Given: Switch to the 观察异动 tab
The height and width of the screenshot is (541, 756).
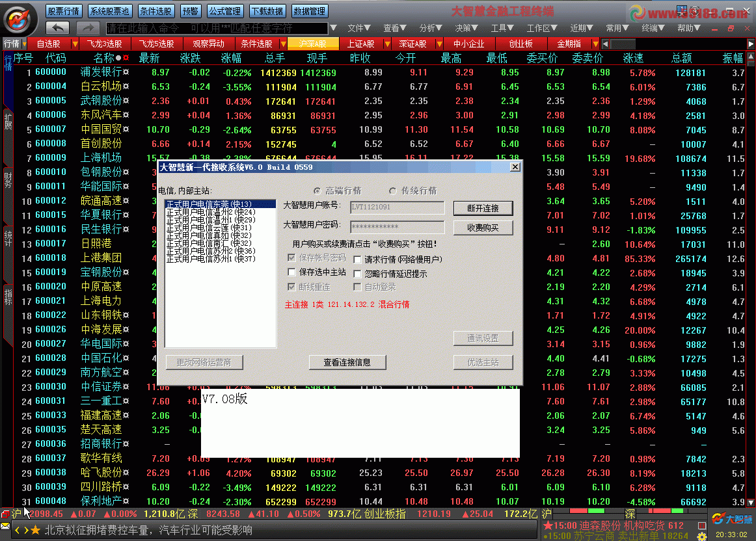Looking at the screenshot, I should tap(208, 44).
